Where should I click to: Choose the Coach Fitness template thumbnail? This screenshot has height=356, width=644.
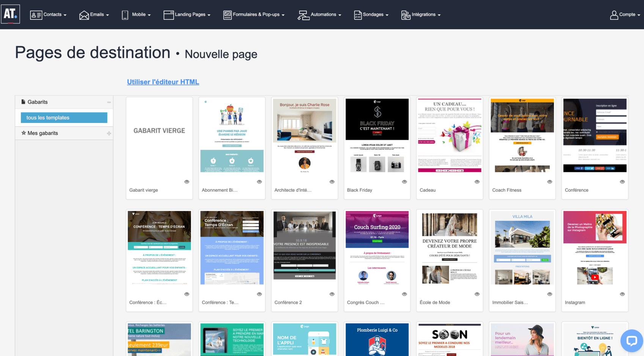pos(522,135)
